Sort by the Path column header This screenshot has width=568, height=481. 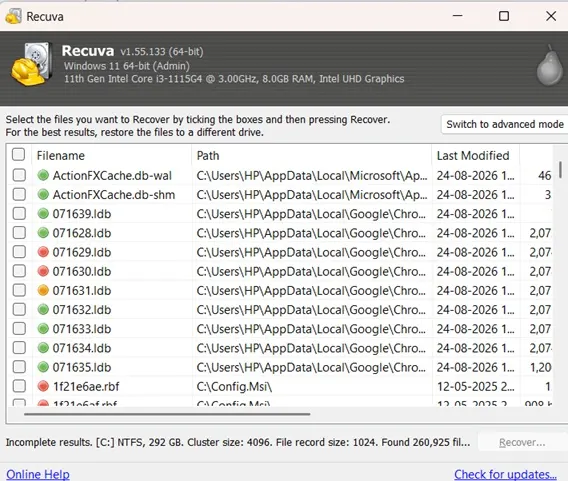coord(312,156)
